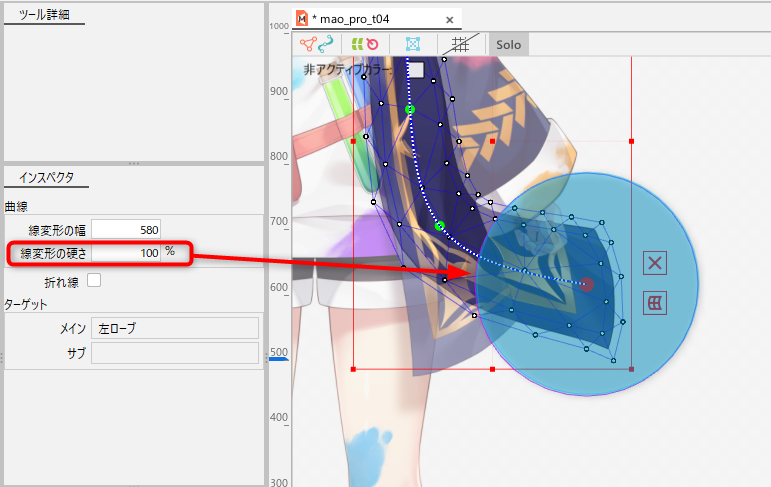This screenshot has width=771, height=487.
Task: Click the メイン target field 左ローブ
Action: pos(174,328)
